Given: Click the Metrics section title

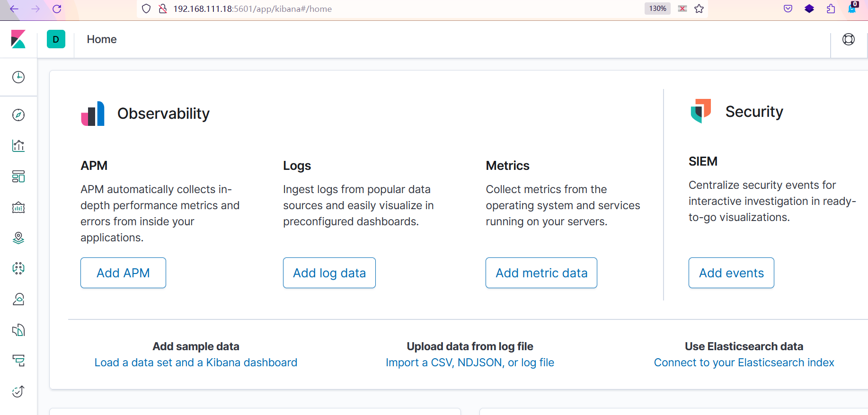Looking at the screenshot, I should [x=507, y=166].
